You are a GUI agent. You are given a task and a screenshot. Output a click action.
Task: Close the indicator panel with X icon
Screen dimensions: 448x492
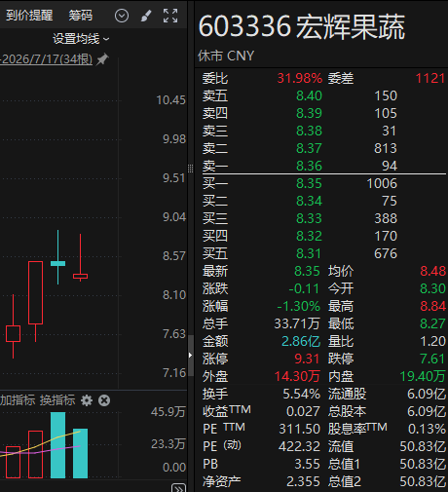pyautogui.click(x=104, y=400)
